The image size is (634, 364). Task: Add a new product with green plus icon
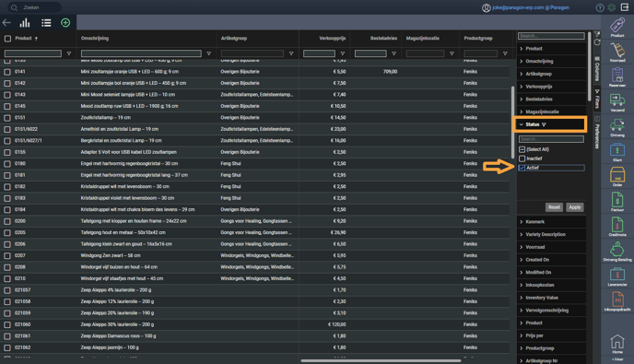pos(65,23)
